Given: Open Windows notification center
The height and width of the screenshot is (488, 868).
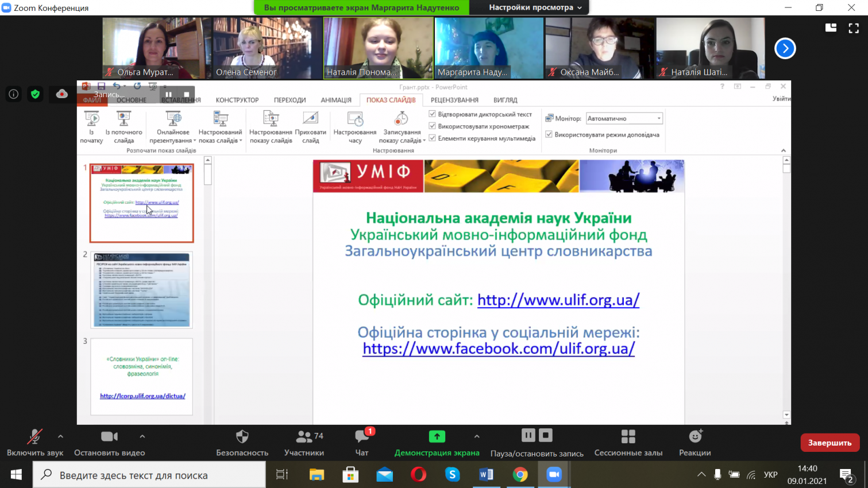Looking at the screenshot, I should coord(847,475).
